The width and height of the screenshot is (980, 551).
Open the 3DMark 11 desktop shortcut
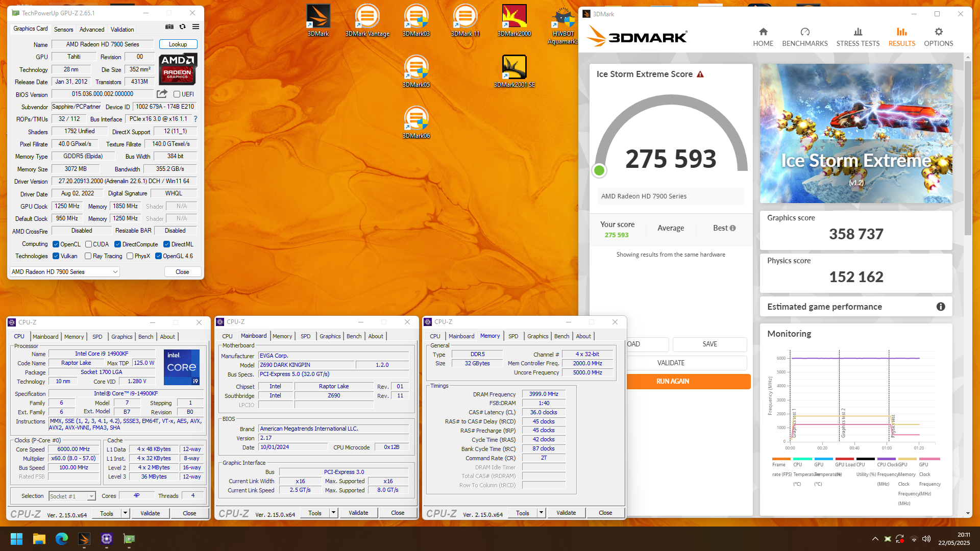coord(465,21)
